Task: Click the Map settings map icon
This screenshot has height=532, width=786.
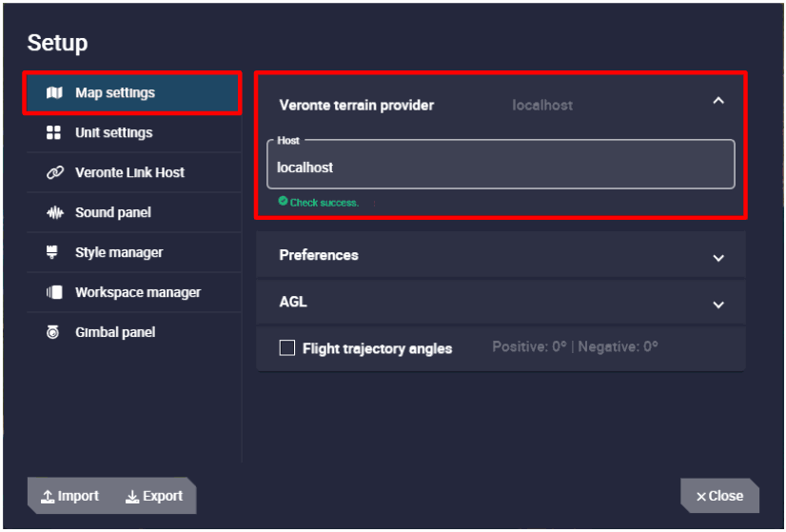Action: (x=54, y=93)
